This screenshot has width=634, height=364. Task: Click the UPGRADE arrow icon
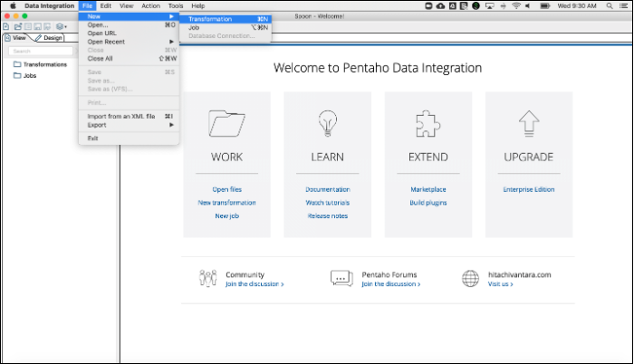528,122
